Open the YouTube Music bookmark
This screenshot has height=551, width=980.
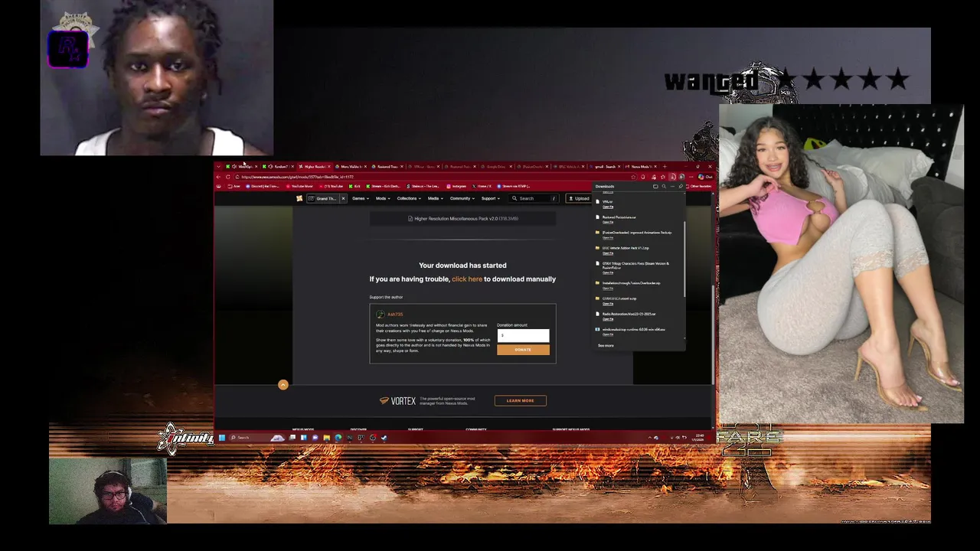300,186
